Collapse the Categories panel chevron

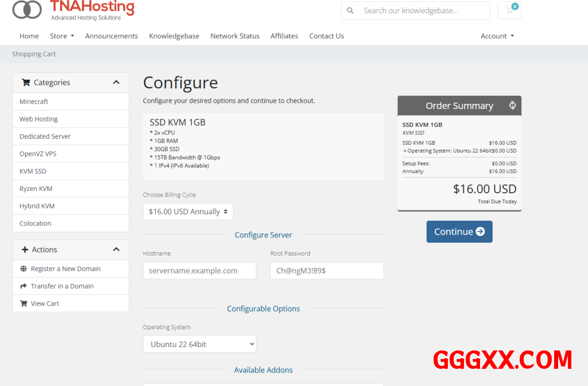(x=116, y=83)
